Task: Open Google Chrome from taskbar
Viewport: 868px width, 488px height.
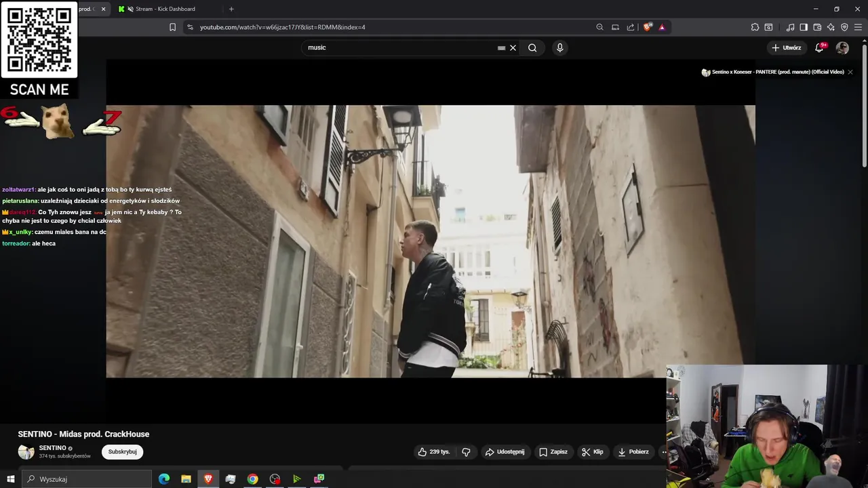Action: 252,479
